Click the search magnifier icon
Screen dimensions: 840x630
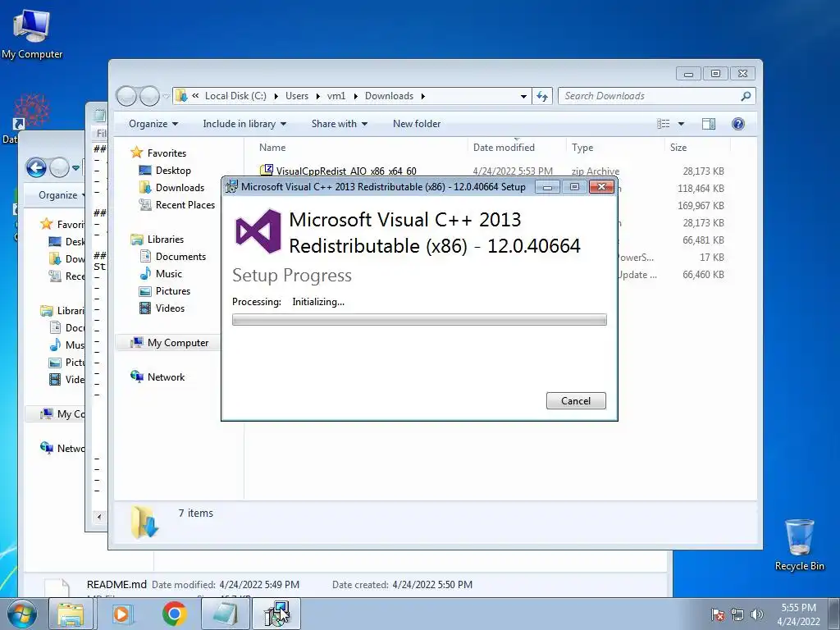click(746, 96)
